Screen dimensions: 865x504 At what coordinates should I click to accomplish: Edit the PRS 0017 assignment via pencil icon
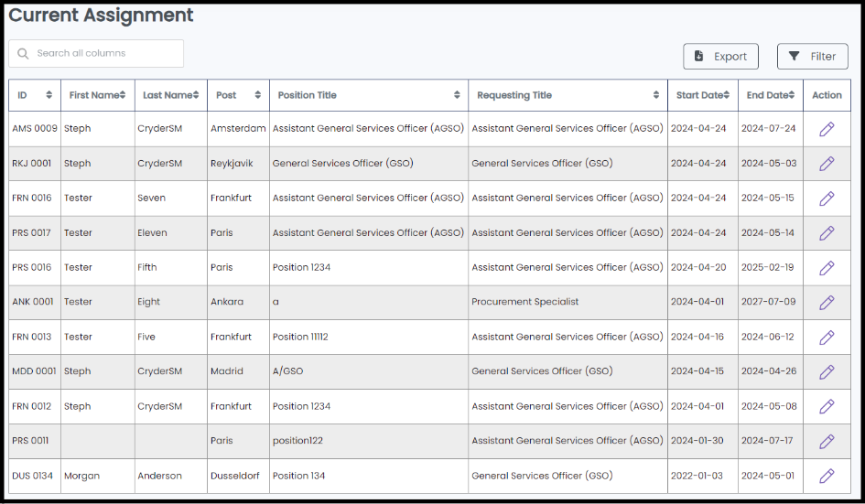click(x=827, y=233)
